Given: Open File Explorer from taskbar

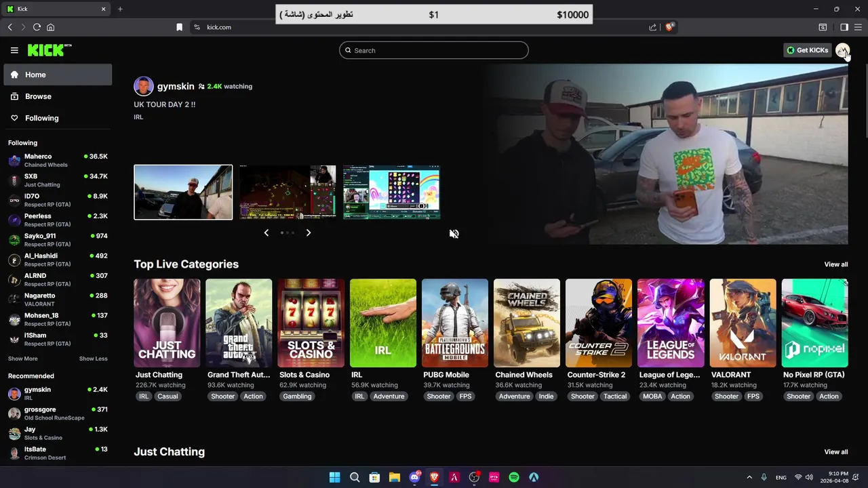Looking at the screenshot, I should click(394, 477).
